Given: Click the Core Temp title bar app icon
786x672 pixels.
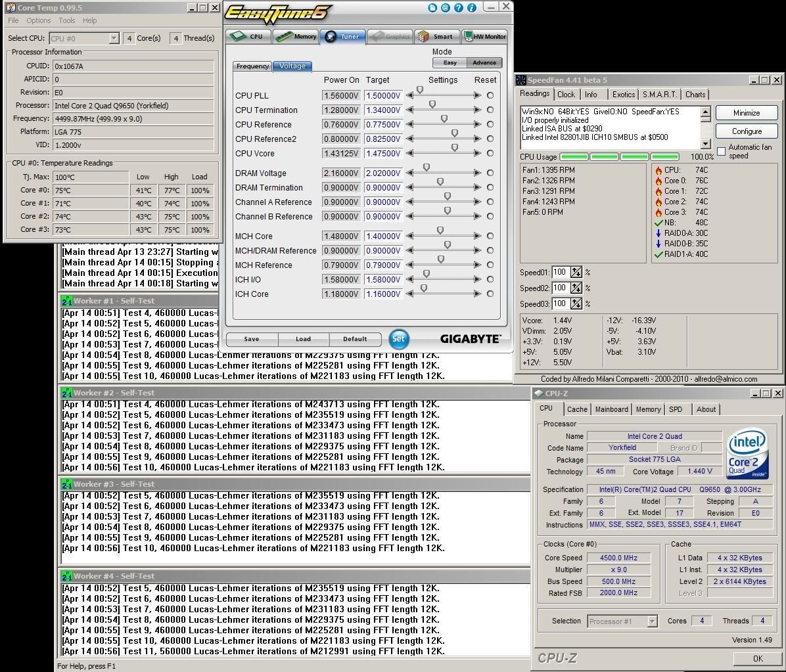Looking at the screenshot, I should pos(11,7).
